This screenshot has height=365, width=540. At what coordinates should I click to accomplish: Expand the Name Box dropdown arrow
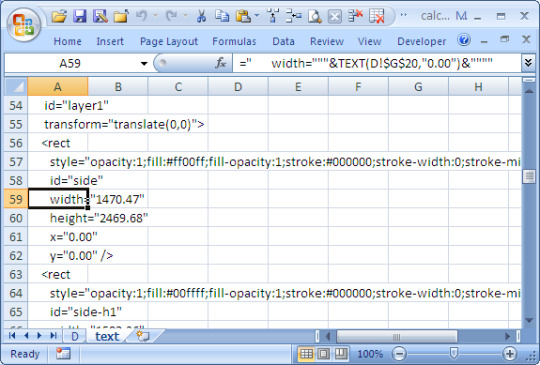click(144, 63)
